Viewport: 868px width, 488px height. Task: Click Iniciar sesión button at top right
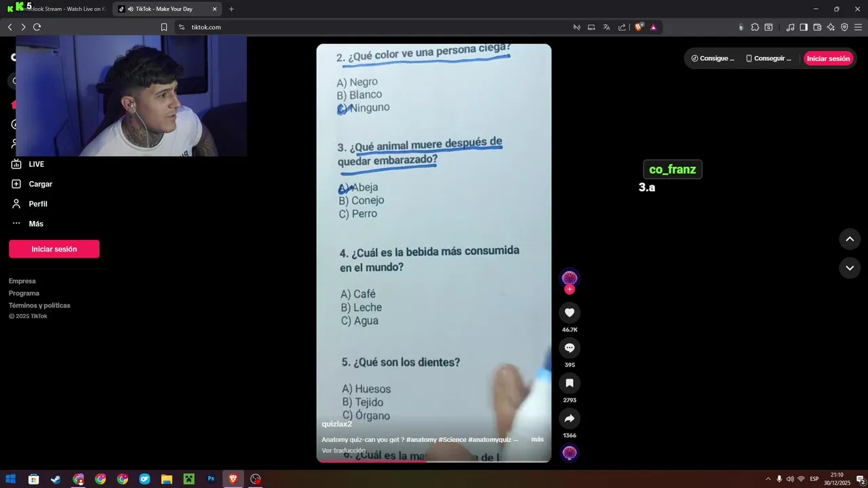(828, 58)
